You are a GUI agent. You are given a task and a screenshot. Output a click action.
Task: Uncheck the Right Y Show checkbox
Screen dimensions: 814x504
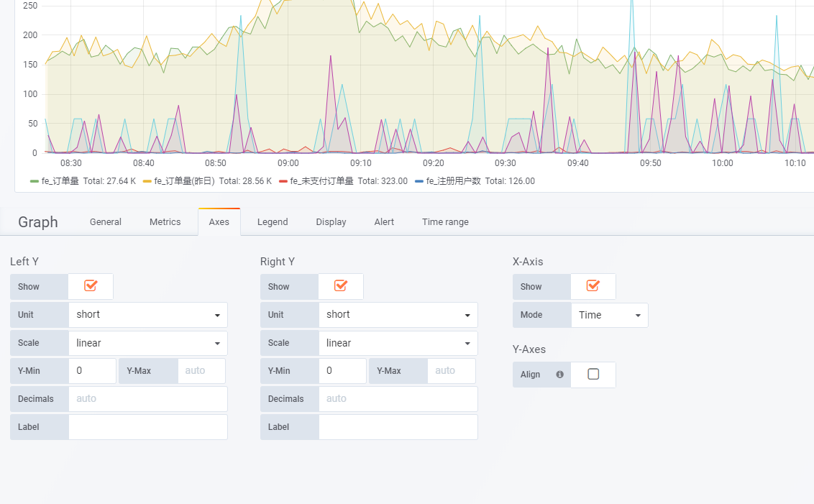341,286
